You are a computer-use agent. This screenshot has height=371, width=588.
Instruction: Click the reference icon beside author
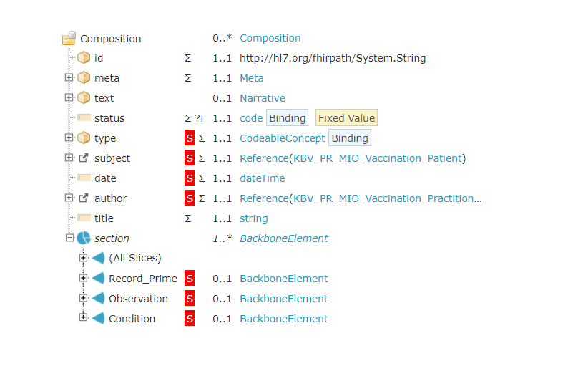pyautogui.click(x=84, y=198)
